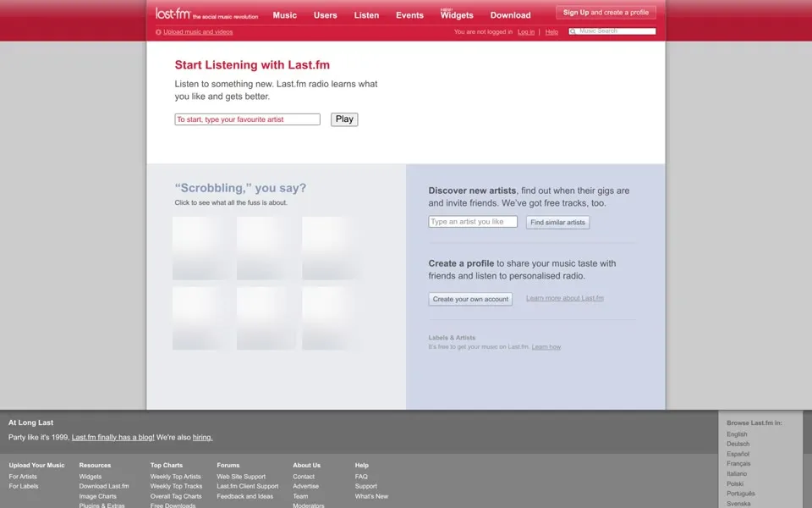Switch language to Polski

tap(735, 483)
